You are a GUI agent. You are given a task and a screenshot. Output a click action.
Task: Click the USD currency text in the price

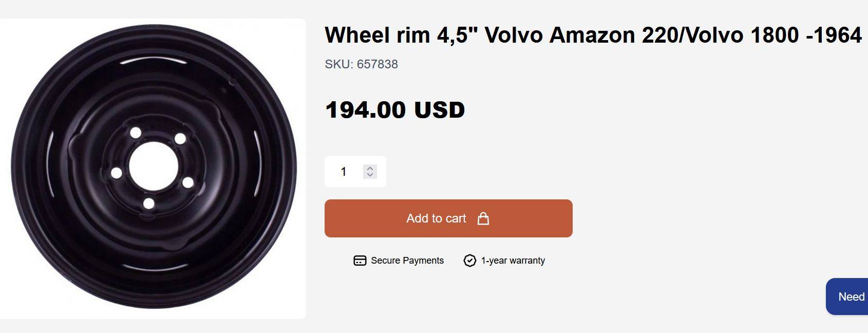(x=439, y=110)
